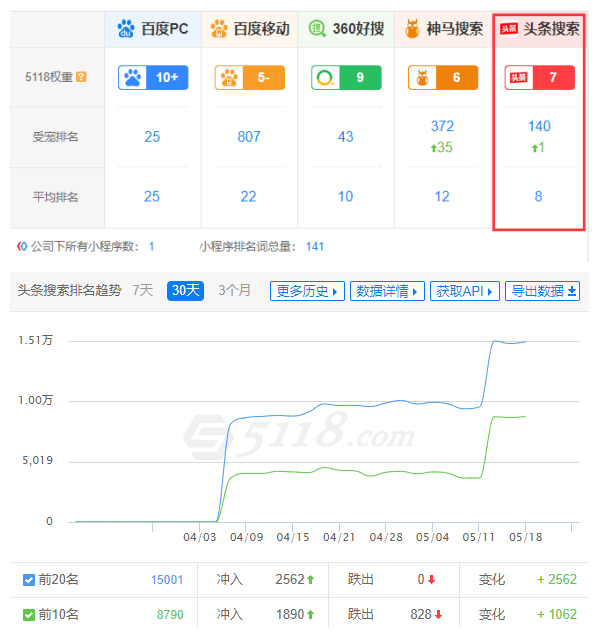Viewport: 599px width, 637px height.
Task: Click the 05/18 date label on chart axis
Action: (526, 537)
